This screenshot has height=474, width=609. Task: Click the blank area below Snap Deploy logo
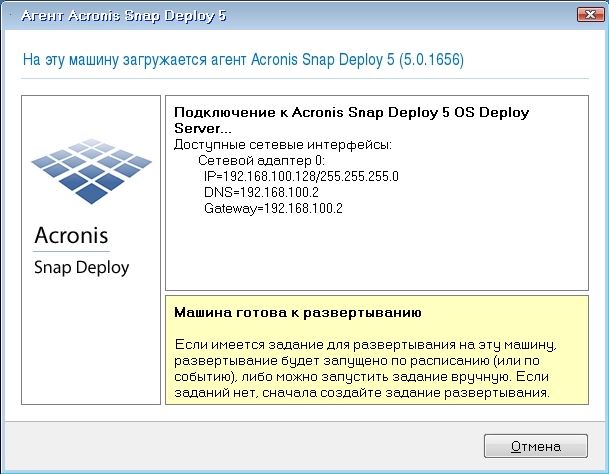coord(91,342)
